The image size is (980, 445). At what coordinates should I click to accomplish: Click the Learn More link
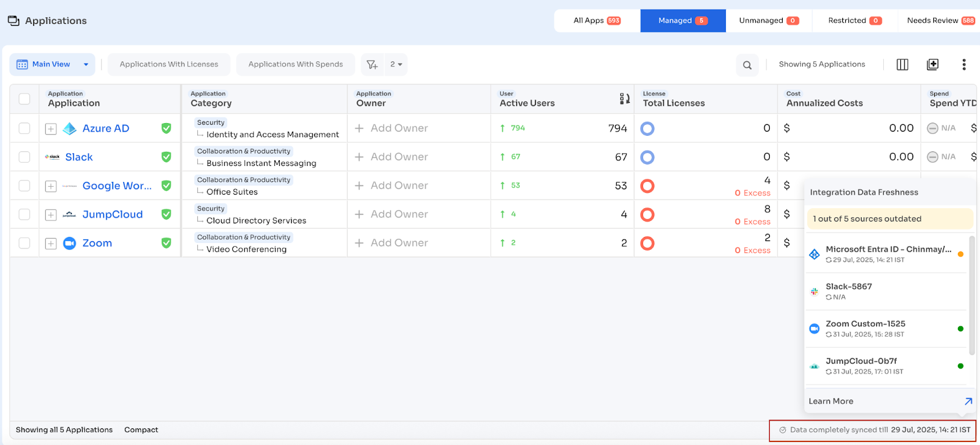pyautogui.click(x=831, y=402)
